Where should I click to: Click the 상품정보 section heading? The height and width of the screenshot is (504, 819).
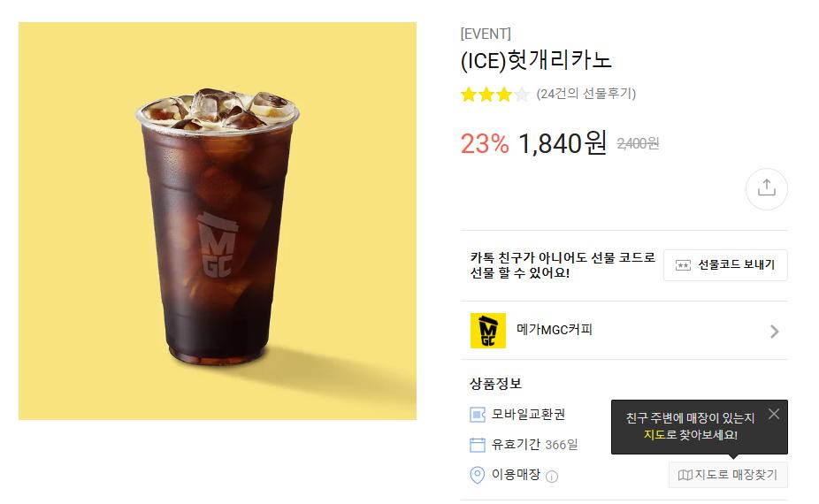tap(495, 384)
